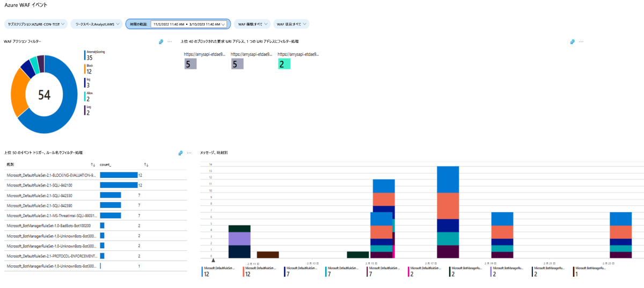Open Log Analytics icon beside WAF アクション フィルター
Viewport: 644px width, 288px height.
pyautogui.click(x=161, y=41)
